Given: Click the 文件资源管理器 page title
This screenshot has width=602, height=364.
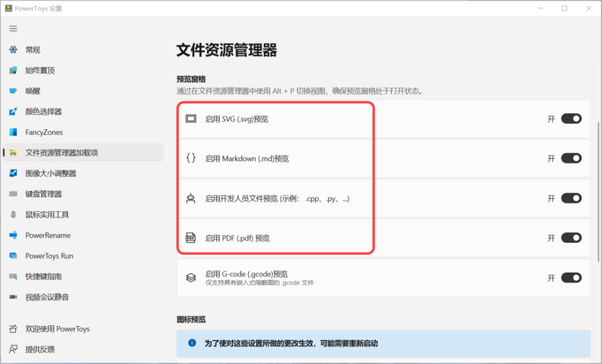Looking at the screenshot, I should point(226,51).
